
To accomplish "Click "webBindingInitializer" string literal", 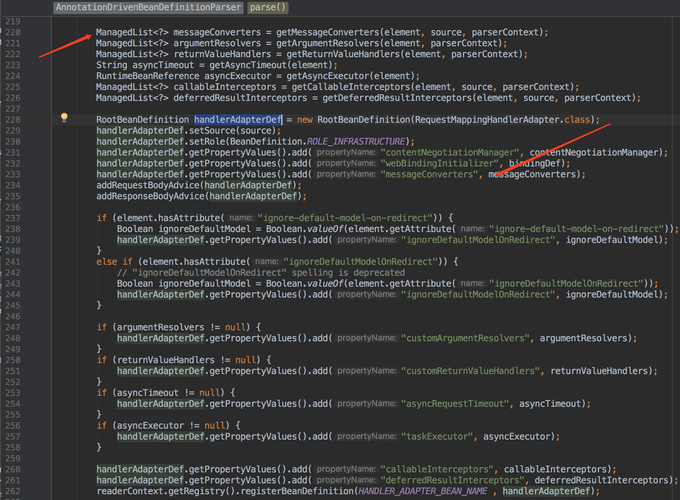I will point(439,163).
